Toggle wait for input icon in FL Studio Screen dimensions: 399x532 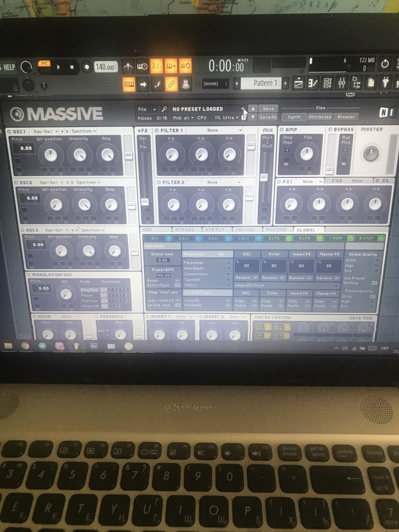[x=143, y=66]
